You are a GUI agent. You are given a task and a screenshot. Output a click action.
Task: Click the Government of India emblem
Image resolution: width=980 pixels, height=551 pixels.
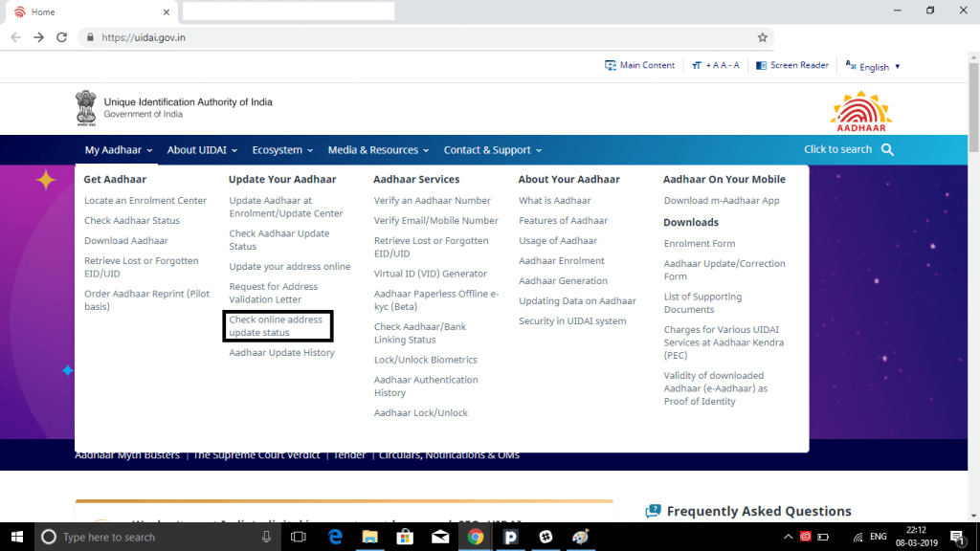coord(87,107)
